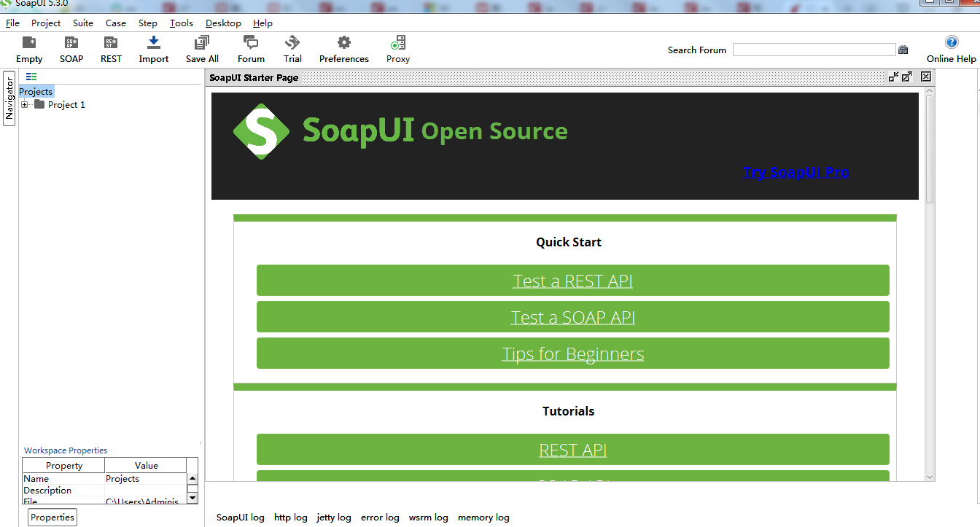This screenshot has height=527, width=980.
Task: Click in the Search Forum field
Action: point(814,50)
